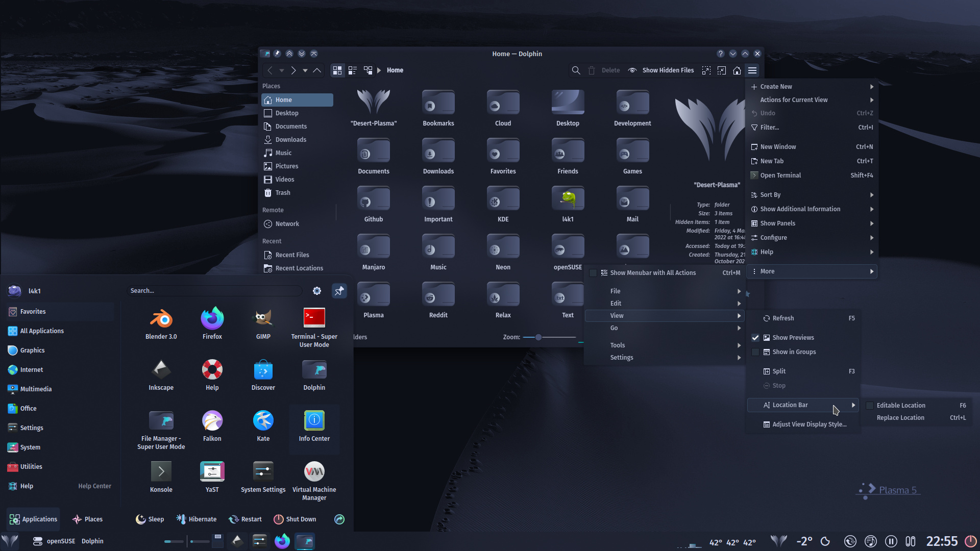The width and height of the screenshot is (980, 551).
Task: Launch GIMP from the app launcher
Action: [x=263, y=324]
